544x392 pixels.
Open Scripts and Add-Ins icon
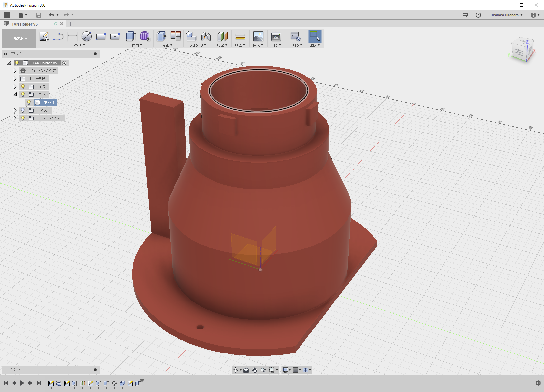click(295, 37)
